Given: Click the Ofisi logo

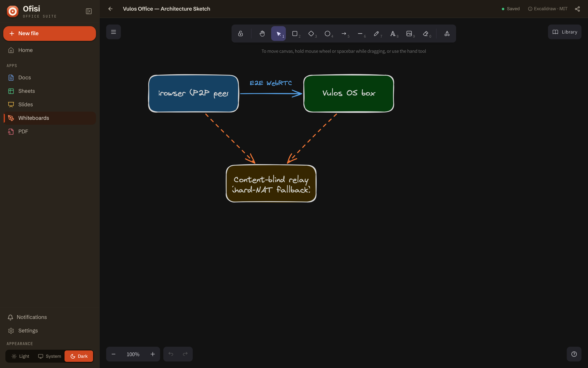Looking at the screenshot, I should click(13, 11).
